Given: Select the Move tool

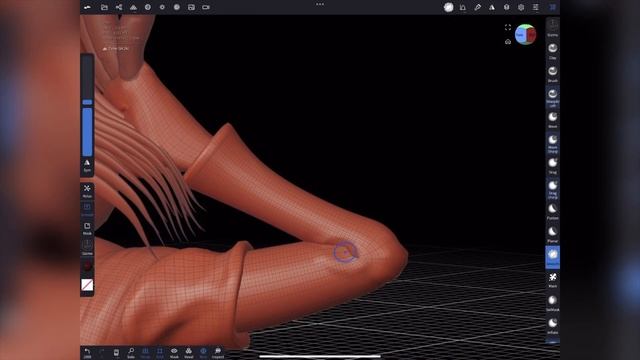Looking at the screenshot, I should pyautogui.click(x=553, y=120).
